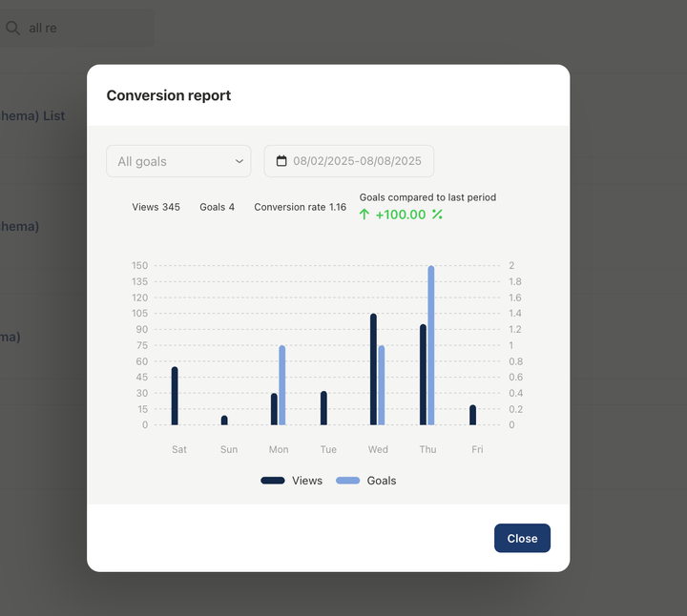Viewport: 687px width, 616px height.
Task: Click the chevron on All goals selector
Action: click(239, 161)
